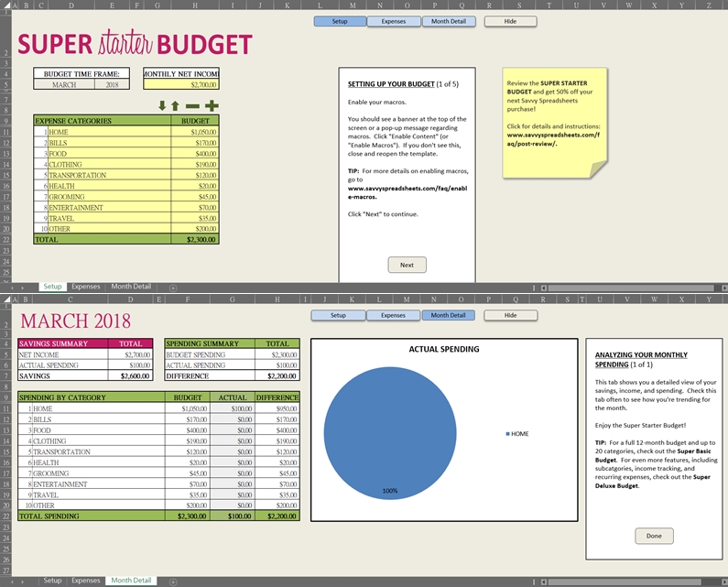The width and height of the screenshot is (728, 587).
Task: Click the previous sheet arrow in the top window
Action: pos(13,288)
